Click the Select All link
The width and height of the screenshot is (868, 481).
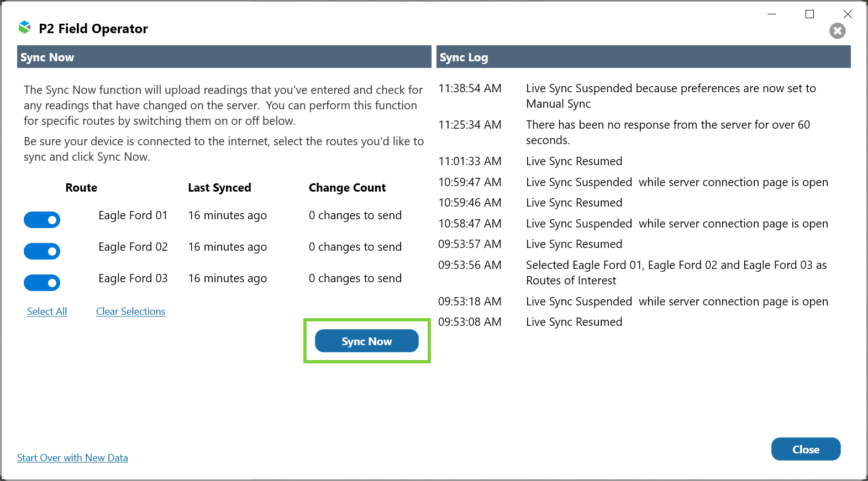[x=47, y=311]
